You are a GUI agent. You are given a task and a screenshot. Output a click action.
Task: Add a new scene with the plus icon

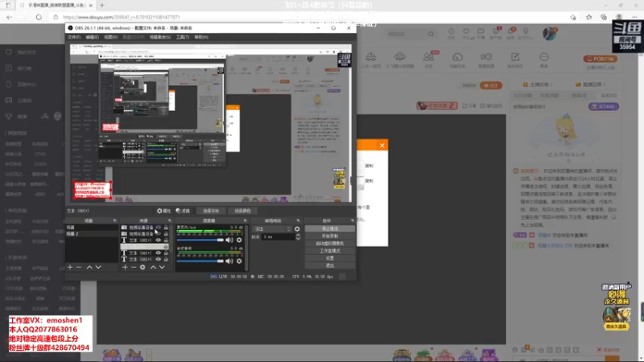click(70, 267)
